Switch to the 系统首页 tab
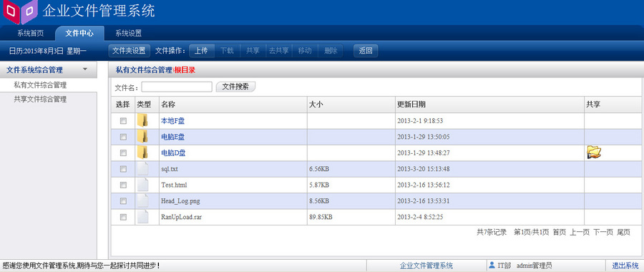Screen dimensions: 644x272 [30, 33]
